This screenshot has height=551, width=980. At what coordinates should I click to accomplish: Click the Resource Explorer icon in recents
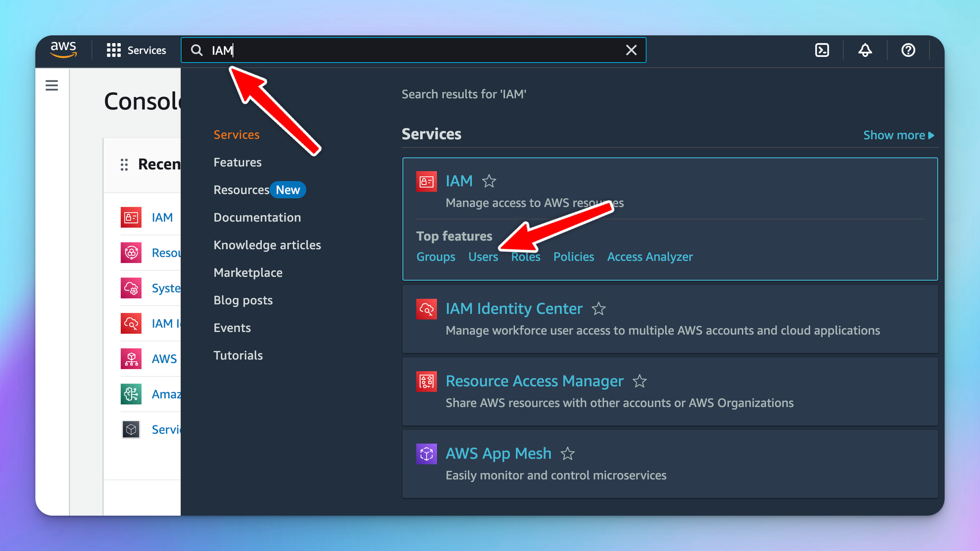pyautogui.click(x=131, y=253)
